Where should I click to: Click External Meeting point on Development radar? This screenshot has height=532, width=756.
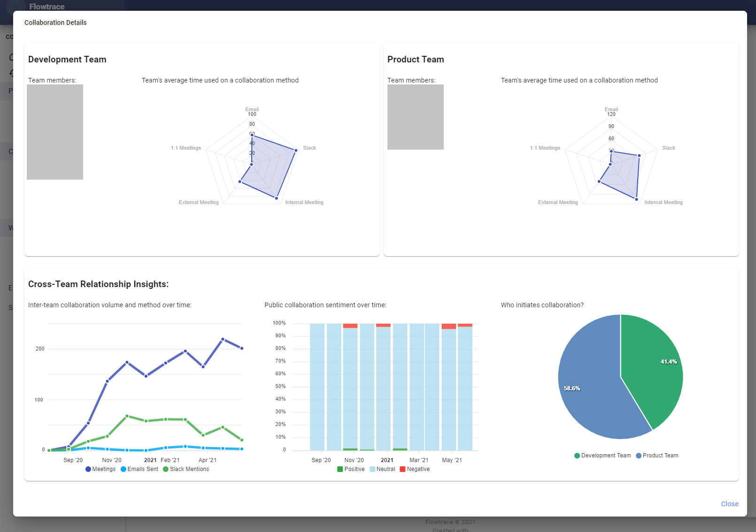[x=240, y=182]
